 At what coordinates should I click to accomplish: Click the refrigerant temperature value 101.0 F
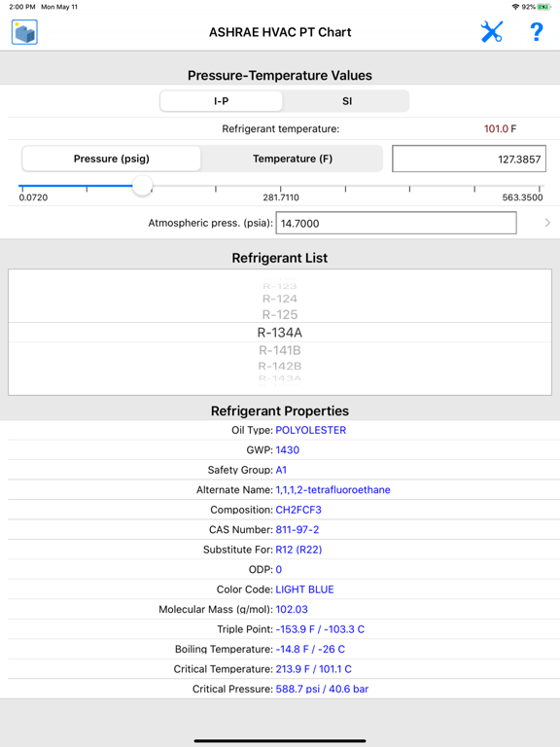(500, 128)
